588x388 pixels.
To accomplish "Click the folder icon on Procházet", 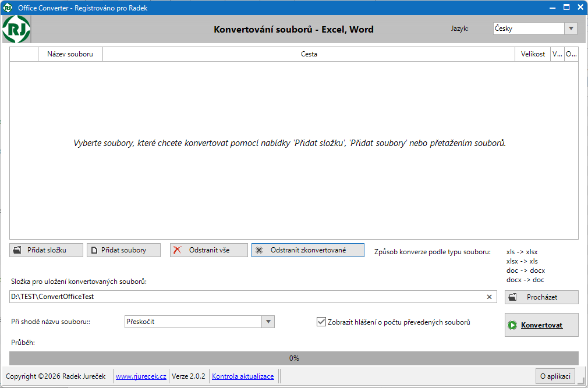I will [513, 297].
